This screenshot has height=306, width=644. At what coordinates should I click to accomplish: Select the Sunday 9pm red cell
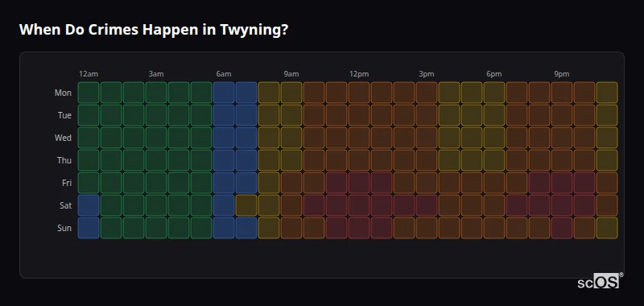click(x=562, y=228)
